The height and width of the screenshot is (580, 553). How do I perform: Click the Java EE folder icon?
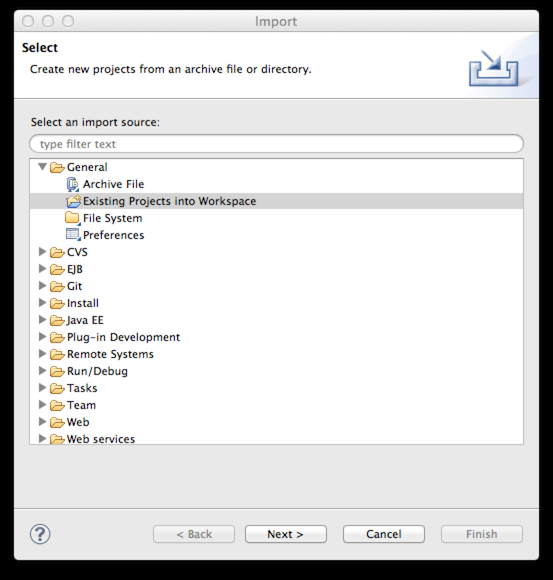point(57,320)
